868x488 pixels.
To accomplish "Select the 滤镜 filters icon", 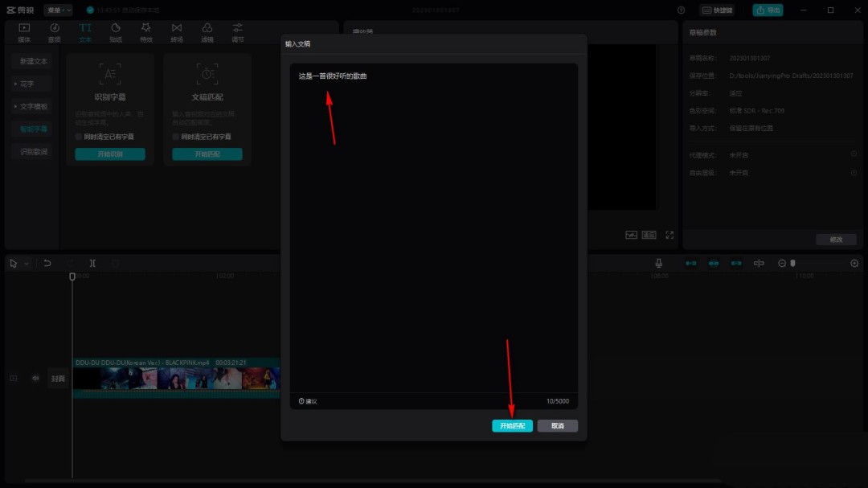I will [207, 31].
